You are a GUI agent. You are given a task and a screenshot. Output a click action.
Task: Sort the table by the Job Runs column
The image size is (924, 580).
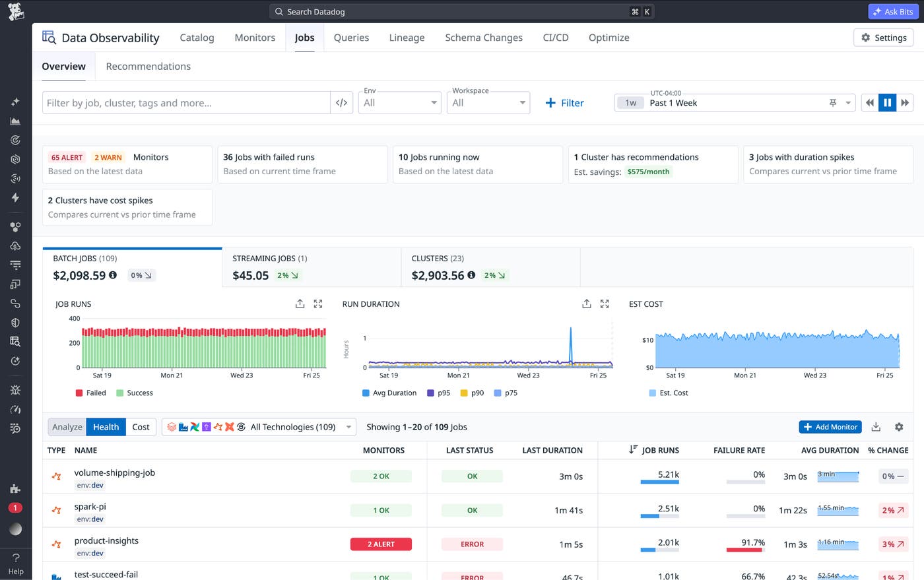tap(654, 450)
